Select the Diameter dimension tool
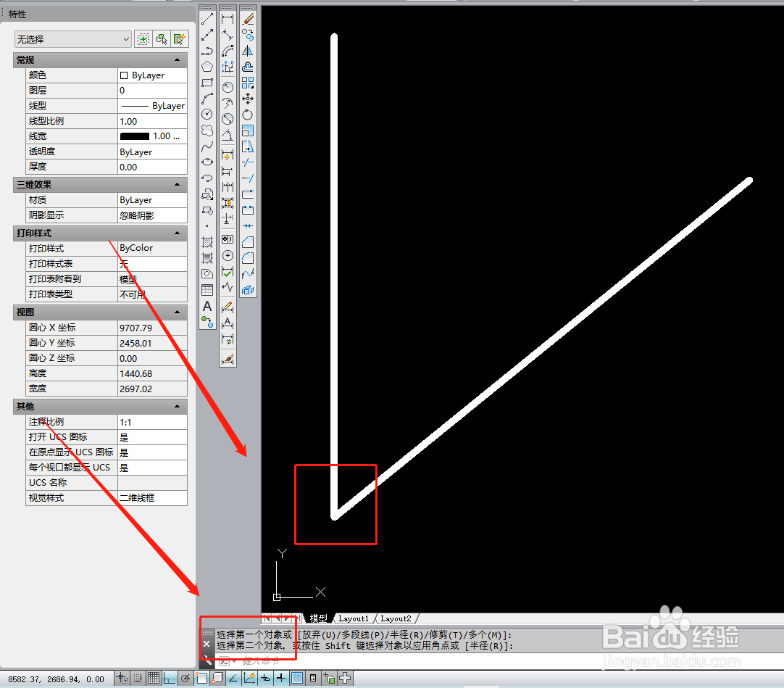This screenshot has height=688, width=784. point(228,119)
